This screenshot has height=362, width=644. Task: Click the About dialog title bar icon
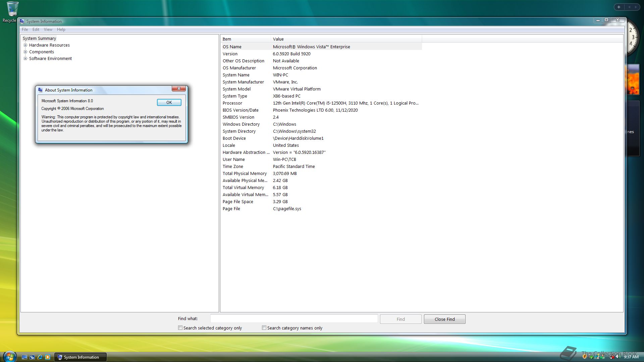[x=41, y=90]
